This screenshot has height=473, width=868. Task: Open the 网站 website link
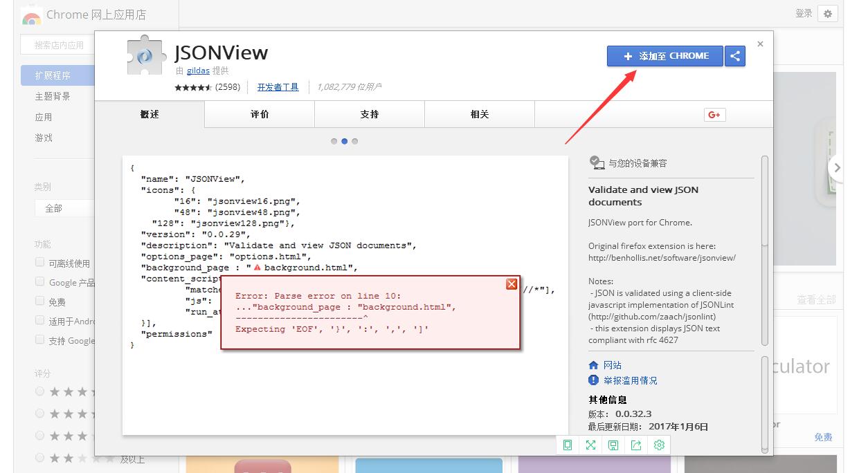(613, 365)
